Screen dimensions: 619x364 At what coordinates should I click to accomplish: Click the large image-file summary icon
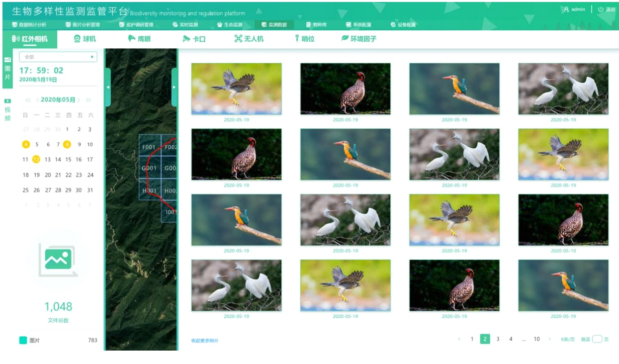tap(59, 259)
